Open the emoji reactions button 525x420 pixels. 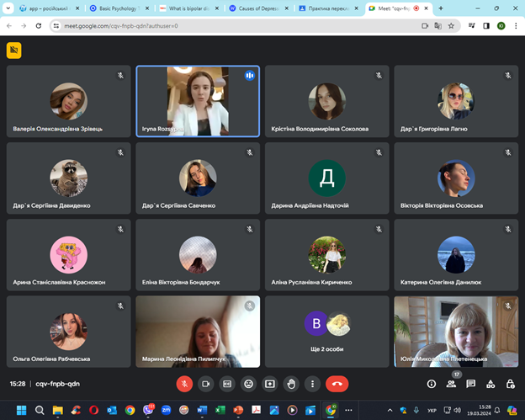[x=249, y=383]
